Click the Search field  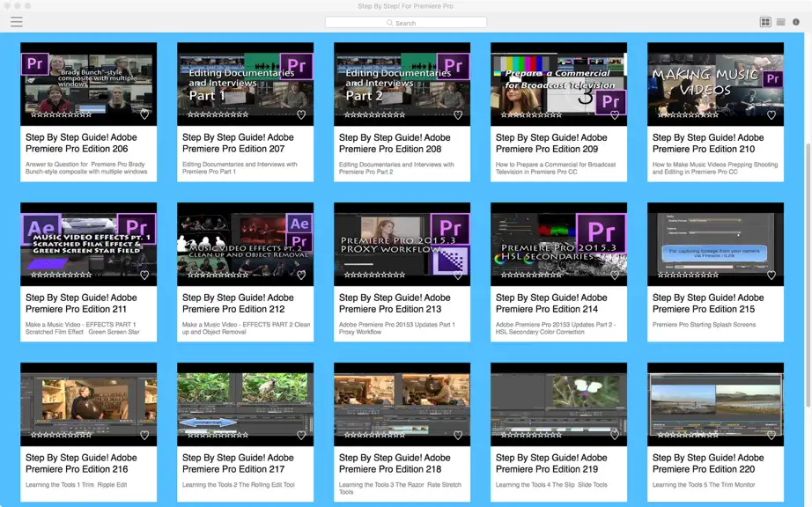coord(406,22)
